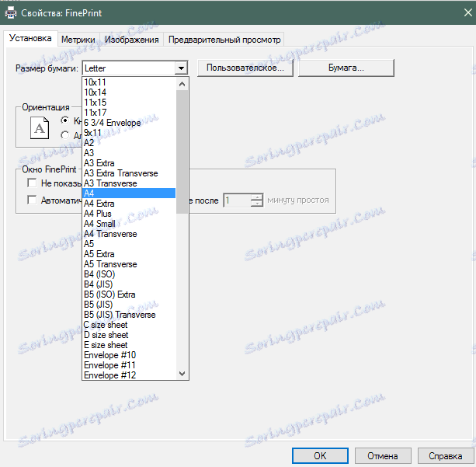The image size is (476, 467).
Task: Increase idle minutes with spinner up
Action: [257, 197]
